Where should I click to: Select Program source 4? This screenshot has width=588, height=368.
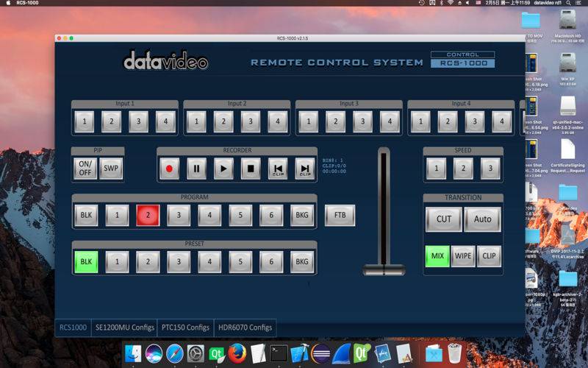209,215
